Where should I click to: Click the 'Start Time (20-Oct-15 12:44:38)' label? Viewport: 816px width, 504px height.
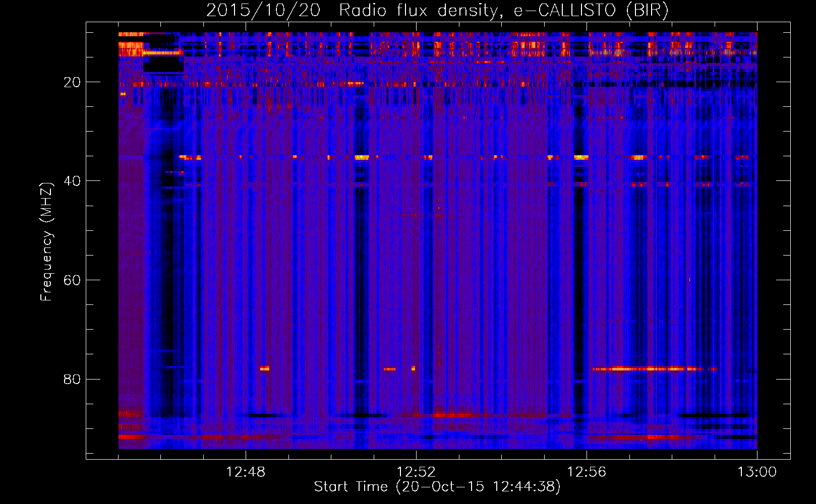(437, 487)
